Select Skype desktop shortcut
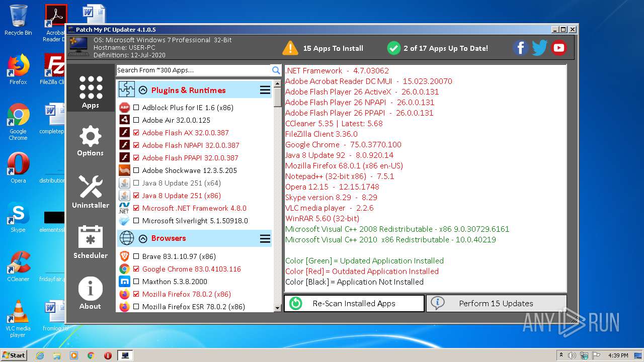Viewport: 644px width, 362px height. pyautogui.click(x=18, y=217)
